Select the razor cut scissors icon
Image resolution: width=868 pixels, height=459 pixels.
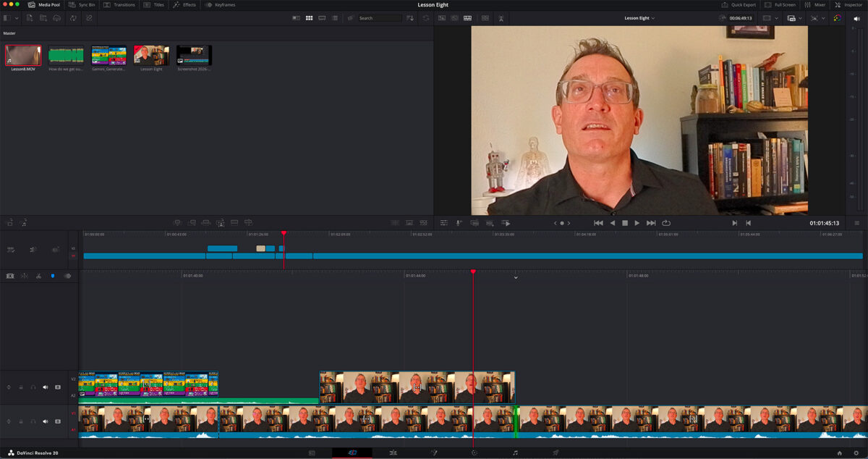[38, 276]
